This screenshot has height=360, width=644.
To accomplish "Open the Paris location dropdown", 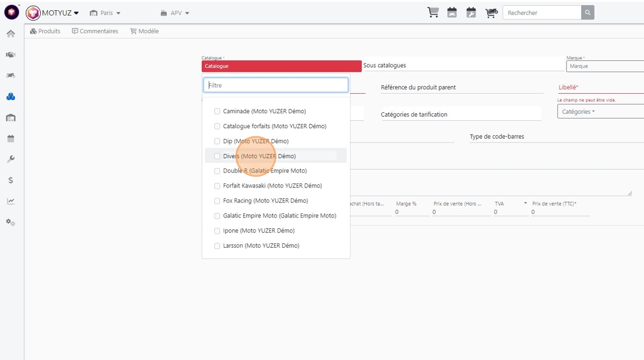I will pyautogui.click(x=105, y=13).
